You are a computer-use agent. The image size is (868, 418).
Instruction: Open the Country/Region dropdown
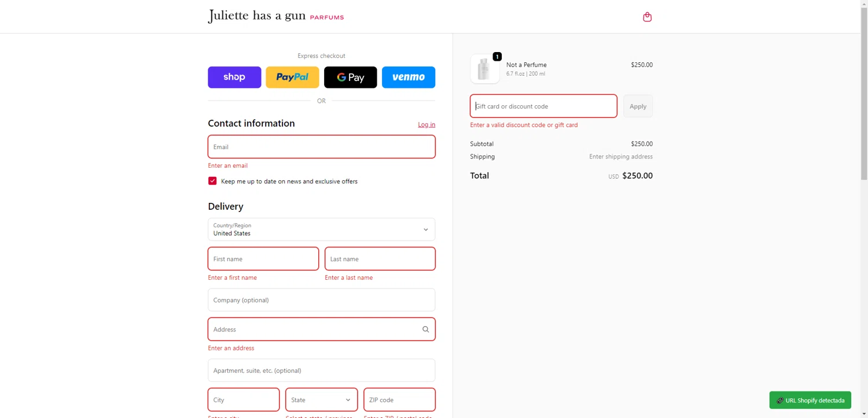pyautogui.click(x=321, y=230)
